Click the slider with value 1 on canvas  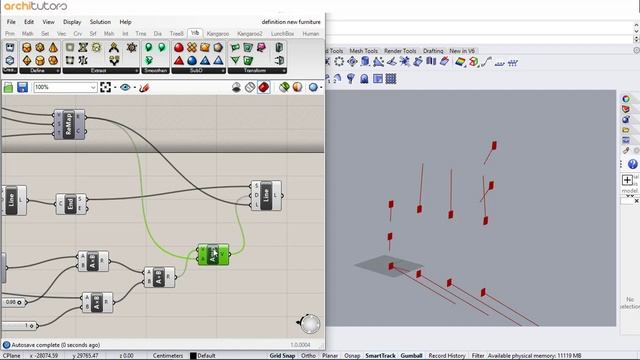point(20,326)
